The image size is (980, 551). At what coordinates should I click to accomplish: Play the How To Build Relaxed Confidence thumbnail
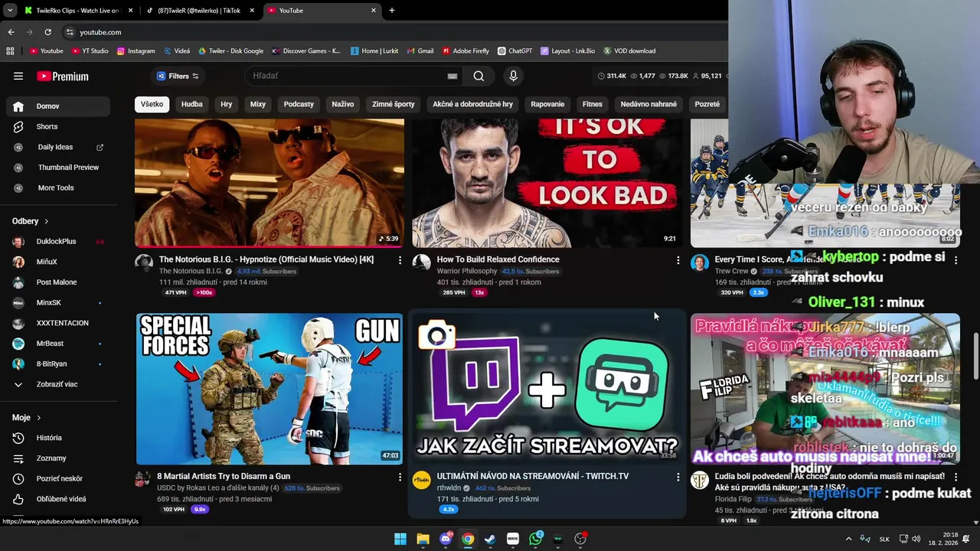547,184
